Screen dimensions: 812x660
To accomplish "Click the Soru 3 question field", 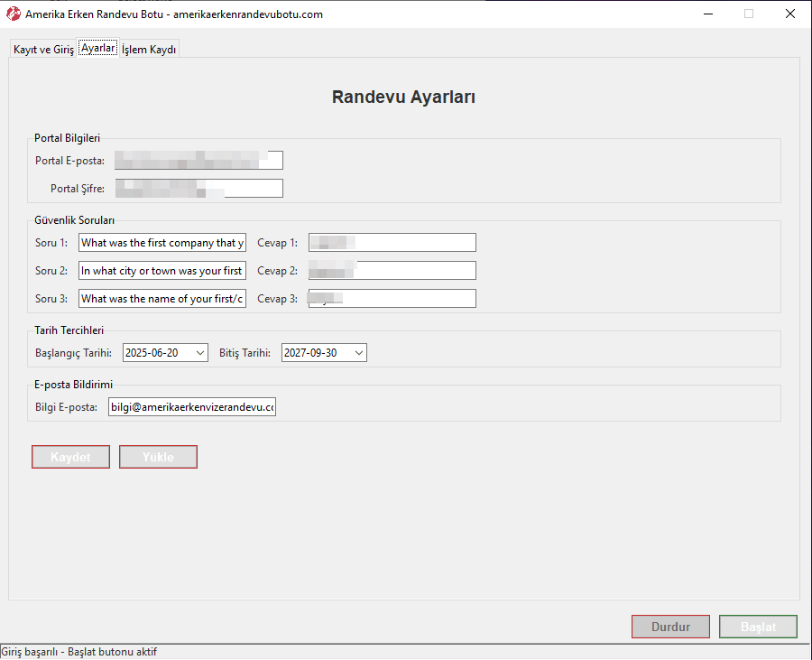I will (x=162, y=299).
